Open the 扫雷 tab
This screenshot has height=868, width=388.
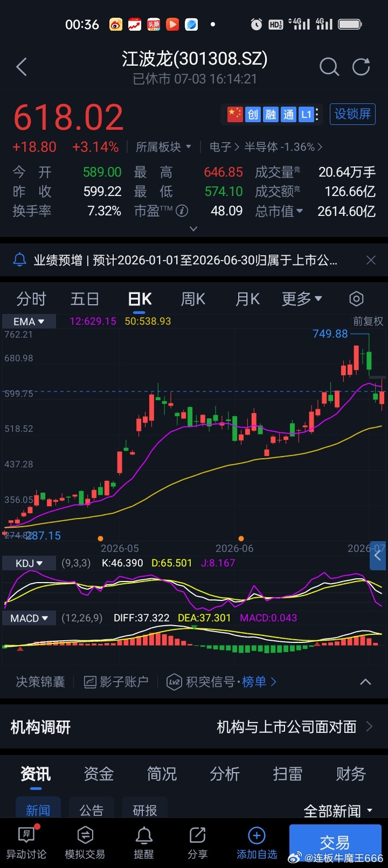[288, 774]
